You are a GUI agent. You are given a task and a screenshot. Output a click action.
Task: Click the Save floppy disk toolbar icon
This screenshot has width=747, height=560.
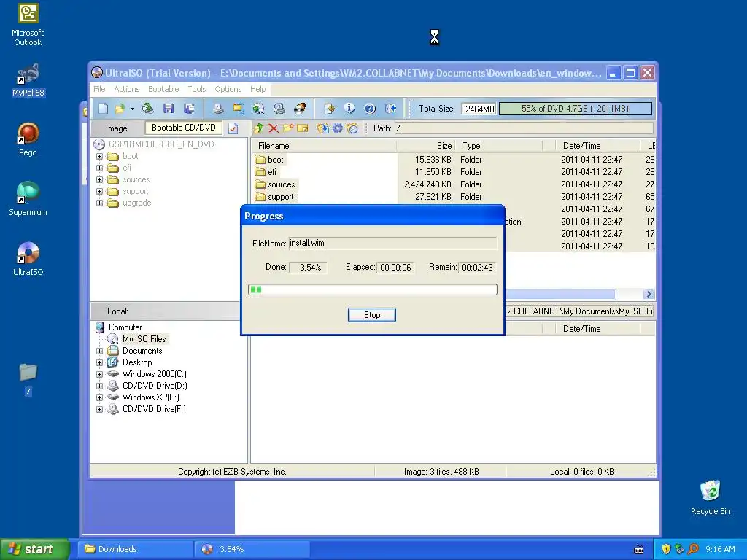(x=169, y=109)
